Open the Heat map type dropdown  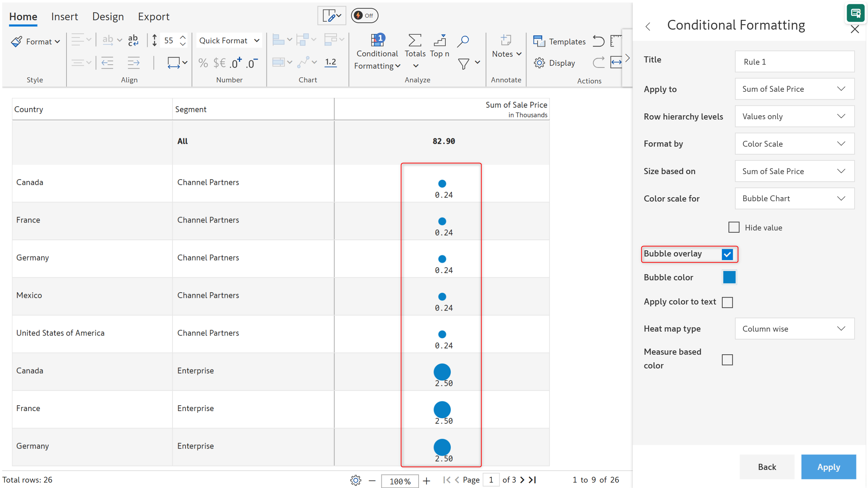coord(794,329)
